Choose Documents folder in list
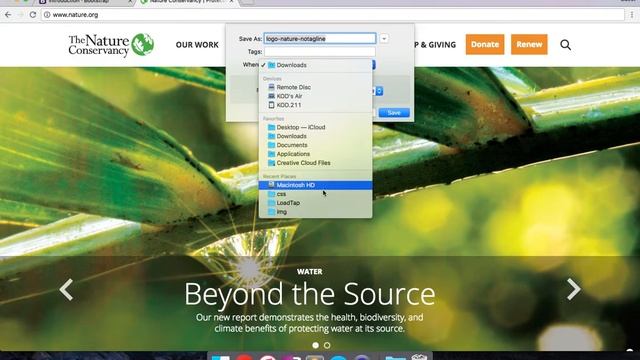The height and width of the screenshot is (360, 640). click(316, 145)
